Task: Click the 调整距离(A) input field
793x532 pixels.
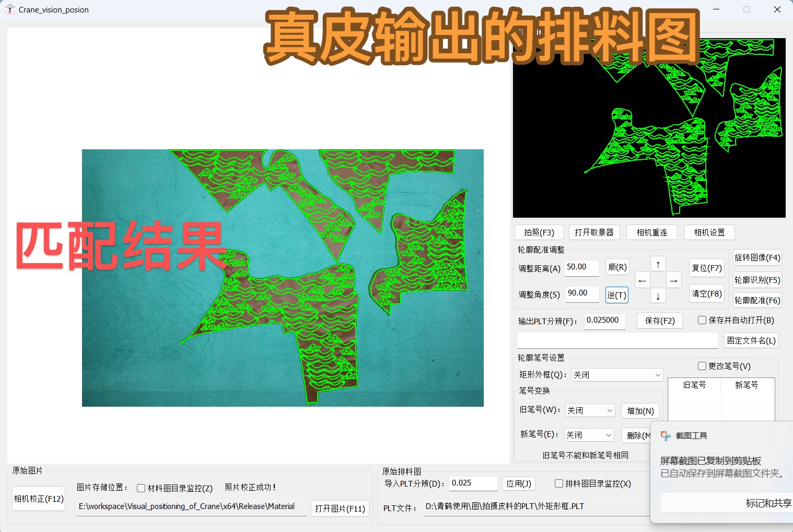Action: (x=581, y=267)
